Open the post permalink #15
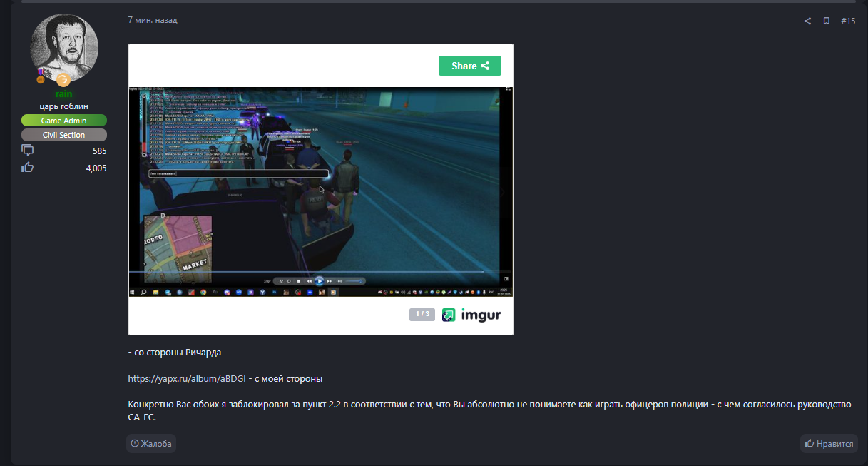 (848, 21)
